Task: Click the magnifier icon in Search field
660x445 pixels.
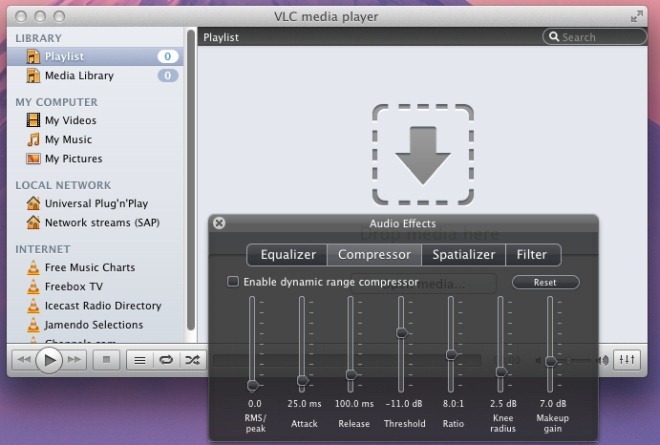Action: 554,37
